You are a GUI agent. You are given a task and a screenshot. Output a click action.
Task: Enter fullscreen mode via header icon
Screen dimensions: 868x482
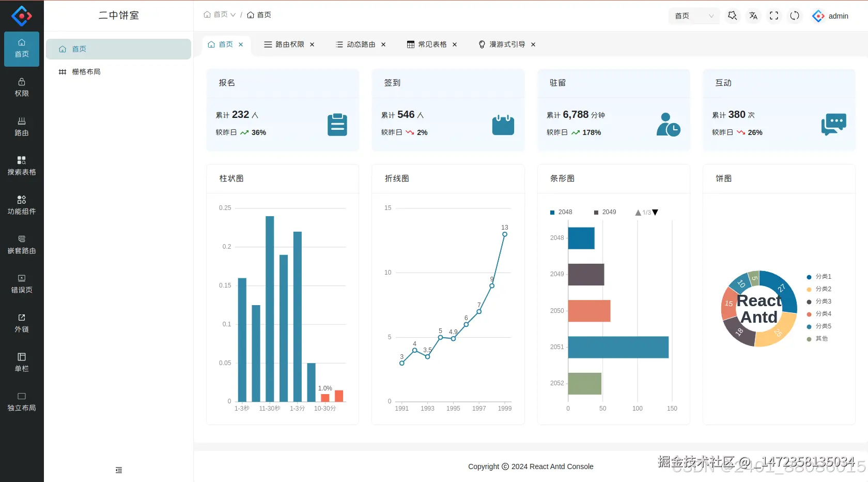[774, 16]
